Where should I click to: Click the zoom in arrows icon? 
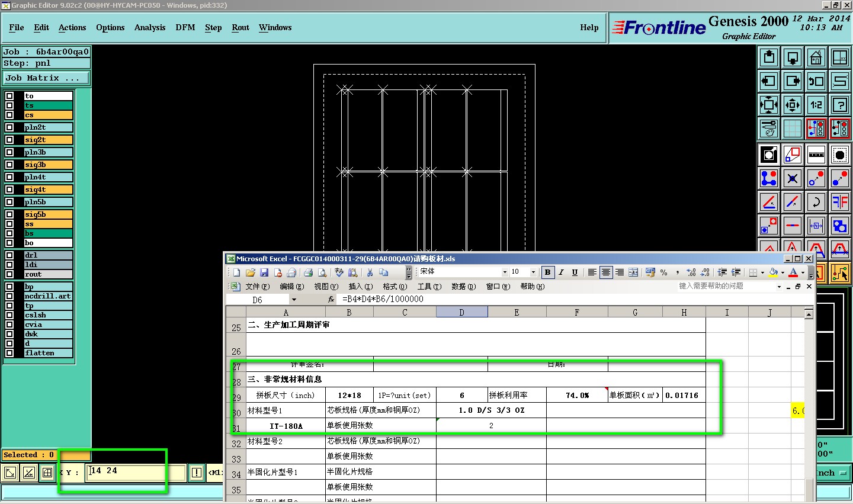coord(769,105)
